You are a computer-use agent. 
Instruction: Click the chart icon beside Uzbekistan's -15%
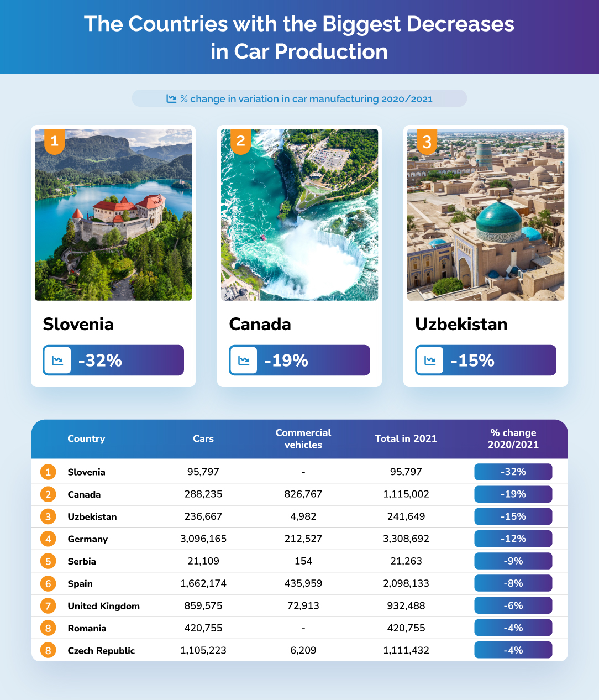[x=430, y=361]
